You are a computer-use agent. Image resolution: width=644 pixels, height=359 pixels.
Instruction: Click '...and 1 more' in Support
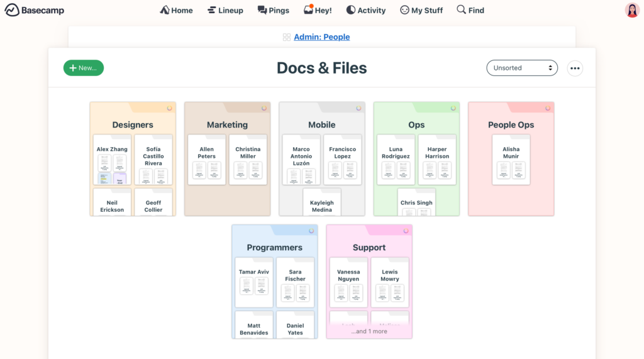[x=369, y=331]
